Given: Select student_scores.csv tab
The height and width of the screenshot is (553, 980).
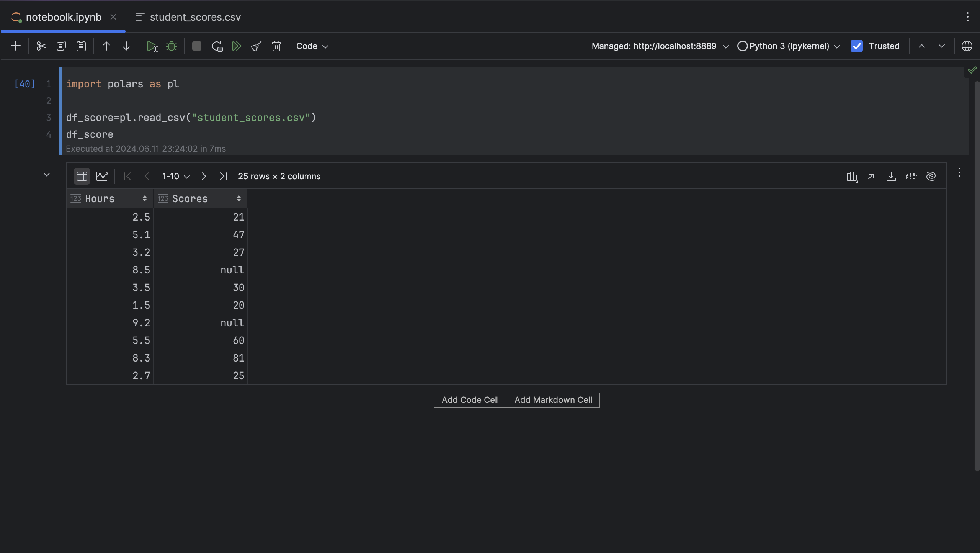Looking at the screenshot, I should pos(194,17).
